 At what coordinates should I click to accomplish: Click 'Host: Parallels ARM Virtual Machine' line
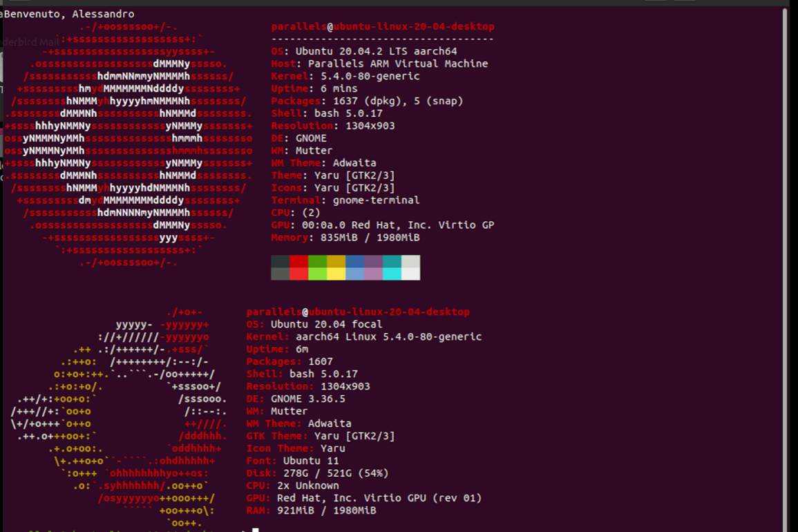[x=380, y=64]
